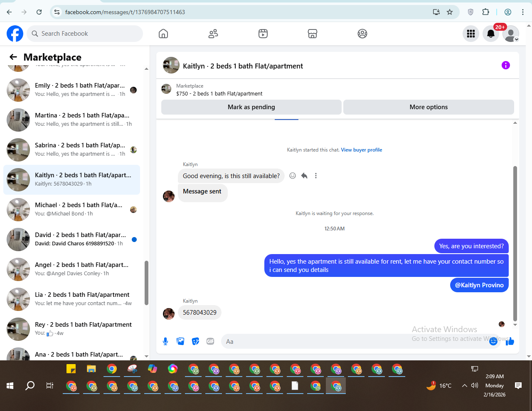The width and height of the screenshot is (532, 411).
Task: Open Martina's apartment conversation
Action: 71,120
